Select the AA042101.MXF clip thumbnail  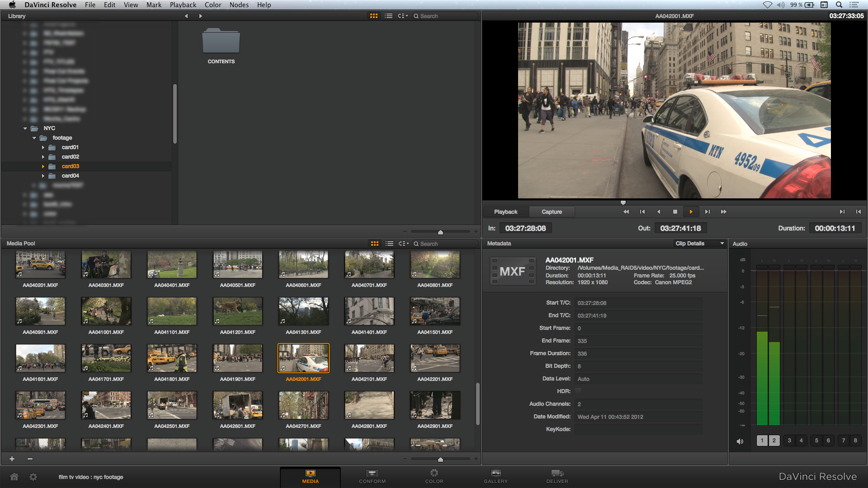pos(369,358)
